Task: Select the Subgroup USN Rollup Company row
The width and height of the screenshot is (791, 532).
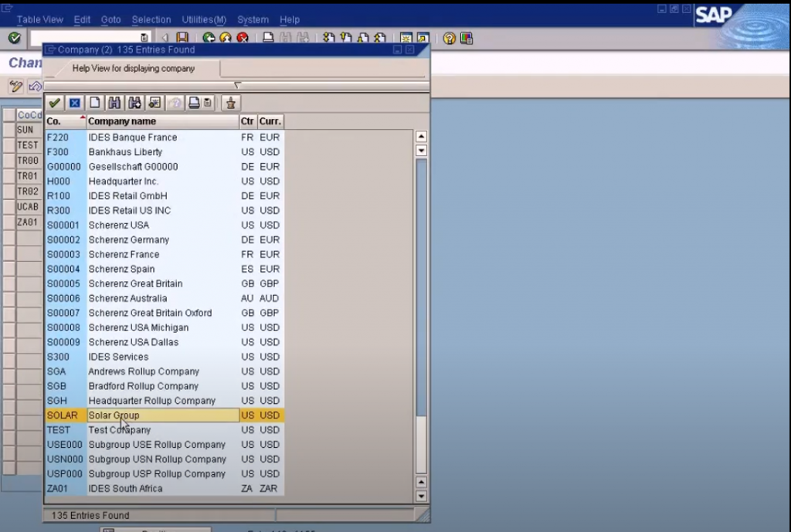Action: coord(165,459)
